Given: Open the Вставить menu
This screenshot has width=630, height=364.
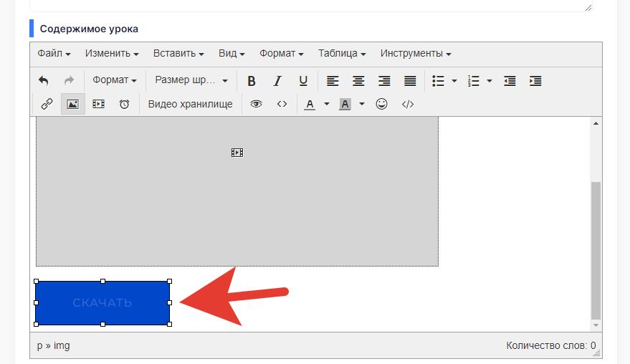Looking at the screenshot, I should pos(178,54).
